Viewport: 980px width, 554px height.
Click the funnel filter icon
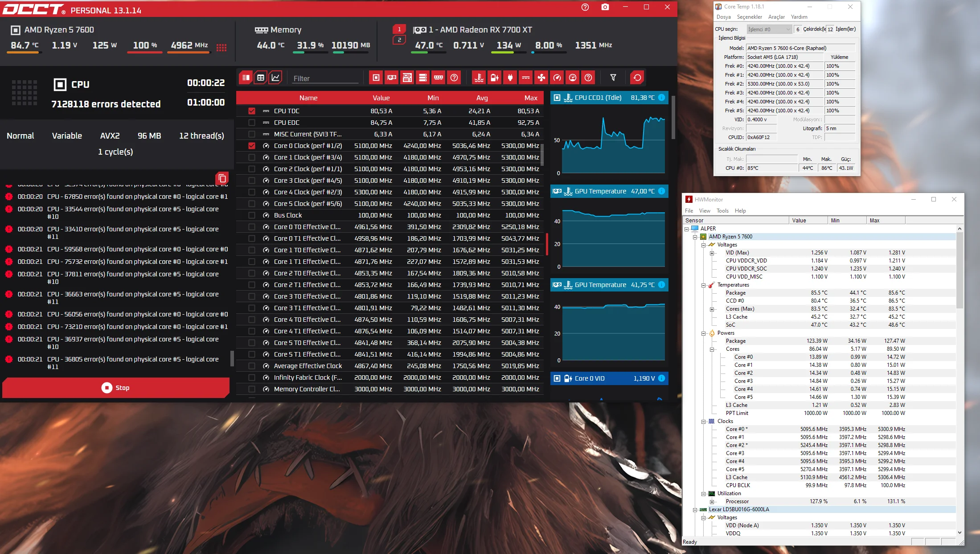tap(613, 78)
